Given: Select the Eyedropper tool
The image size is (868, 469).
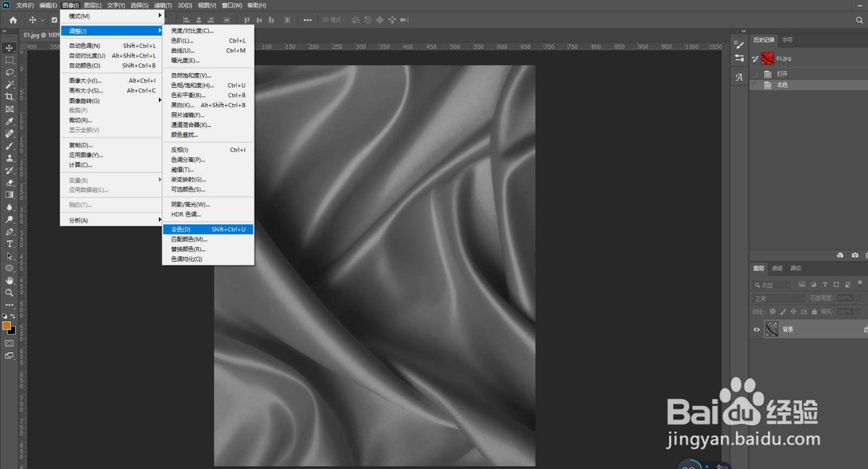Looking at the screenshot, I should [9, 122].
